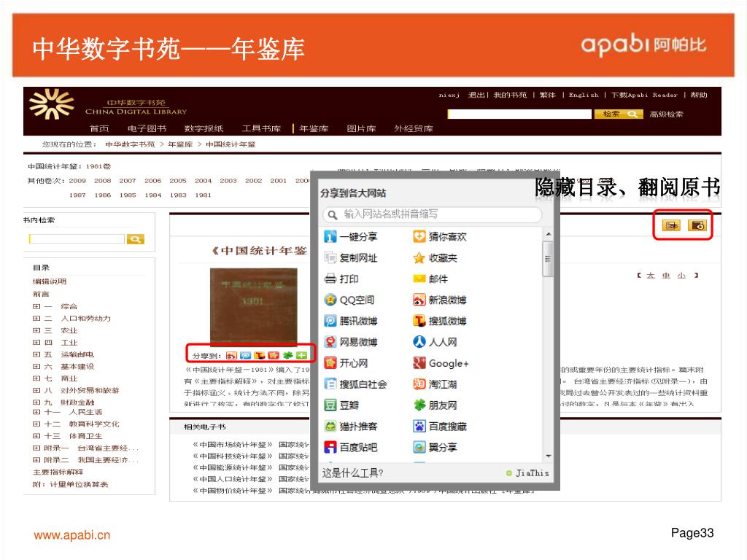The height and width of the screenshot is (560, 747).
Task: Open 工具书库 navigation tab
Action: pos(261,128)
